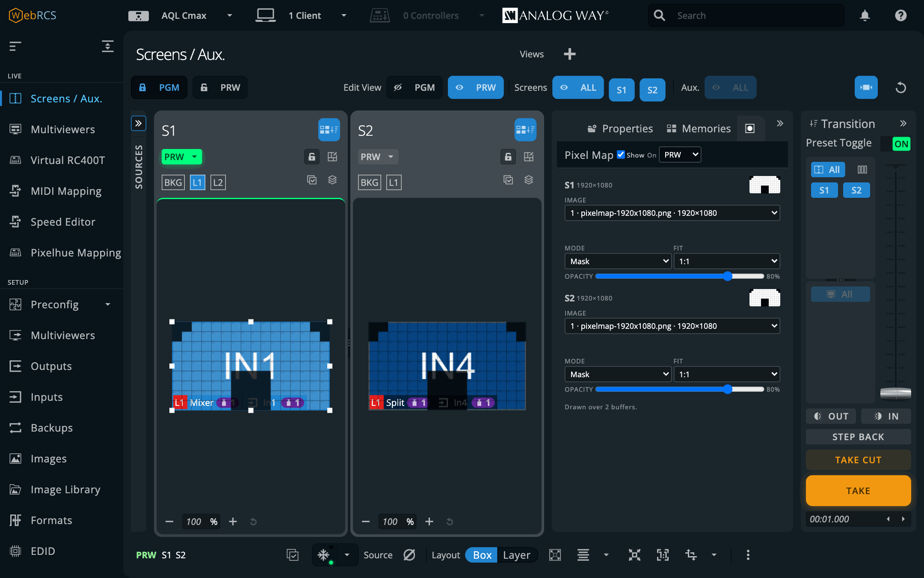Click the S2 screen layout preset icon
Viewport: 924px width, 578px height.
[x=525, y=130]
